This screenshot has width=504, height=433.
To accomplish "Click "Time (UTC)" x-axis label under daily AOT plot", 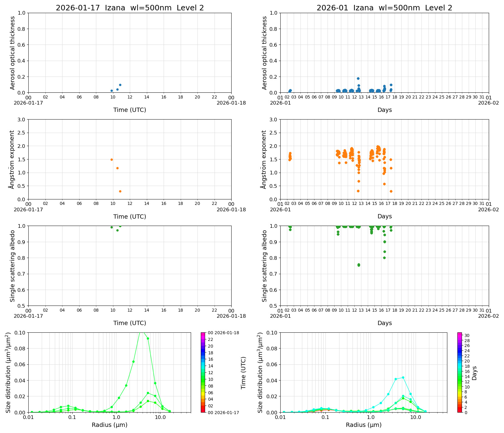I will click(130, 110).
